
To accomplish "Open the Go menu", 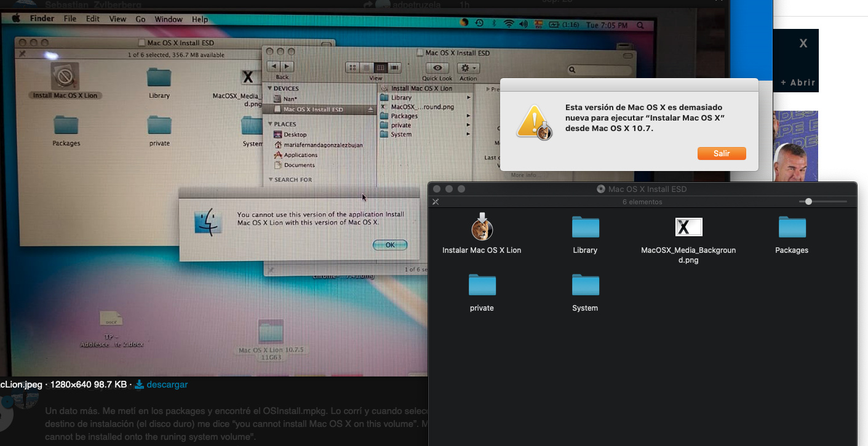I will pos(141,19).
